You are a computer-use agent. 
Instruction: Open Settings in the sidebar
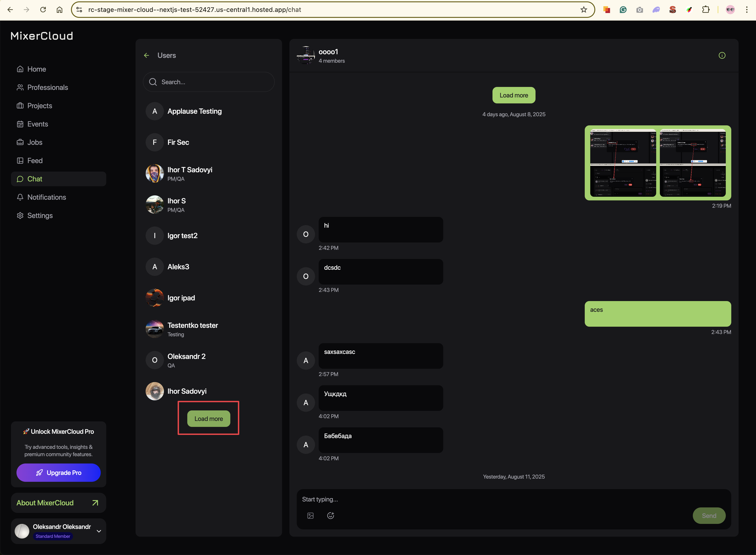coord(40,216)
